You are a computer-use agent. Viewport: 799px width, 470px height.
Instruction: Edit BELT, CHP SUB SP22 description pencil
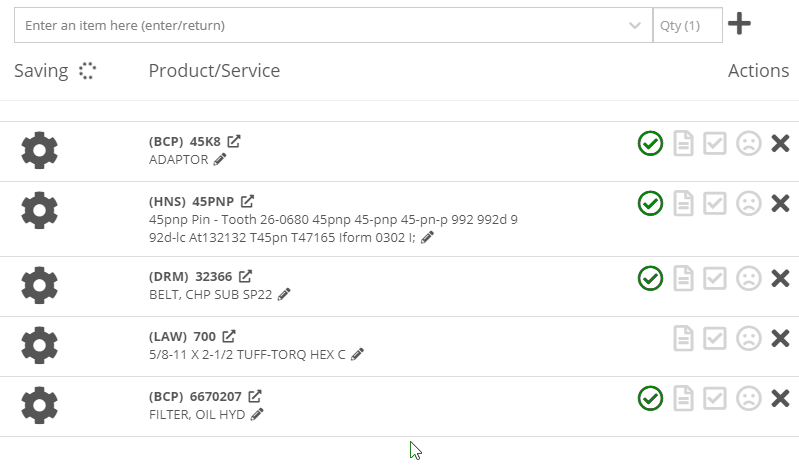284,295
